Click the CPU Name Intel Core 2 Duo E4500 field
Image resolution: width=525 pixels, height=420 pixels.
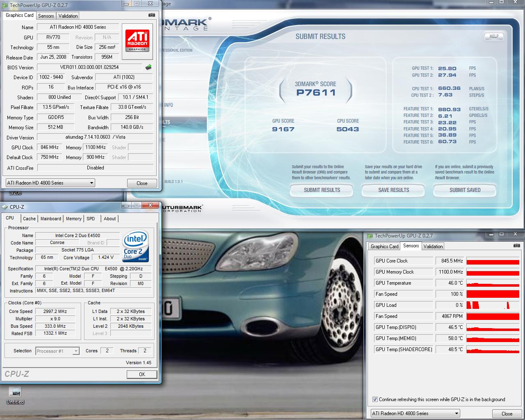coord(78,235)
